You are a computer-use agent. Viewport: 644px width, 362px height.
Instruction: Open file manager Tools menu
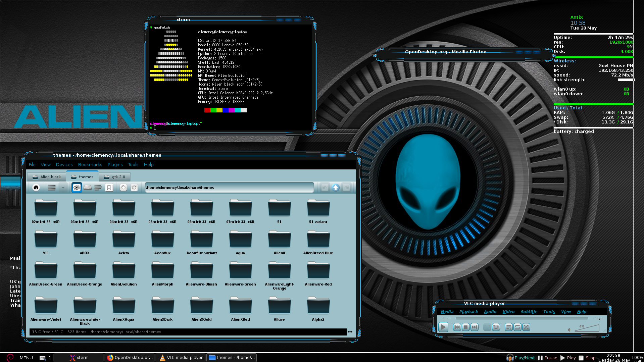coord(133,164)
